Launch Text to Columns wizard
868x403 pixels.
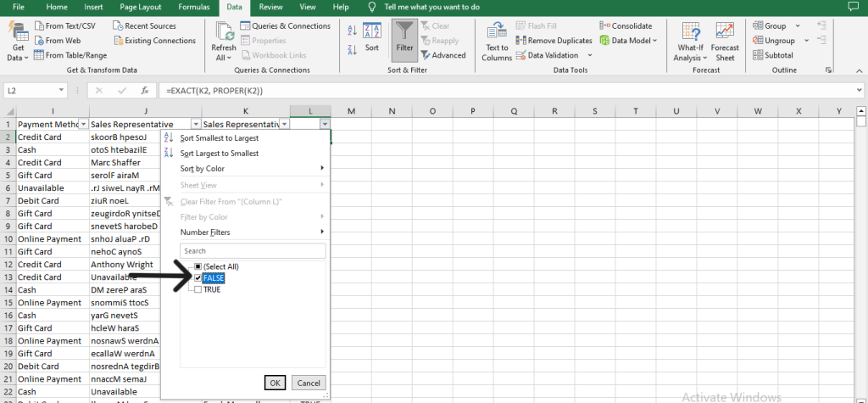(497, 42)
